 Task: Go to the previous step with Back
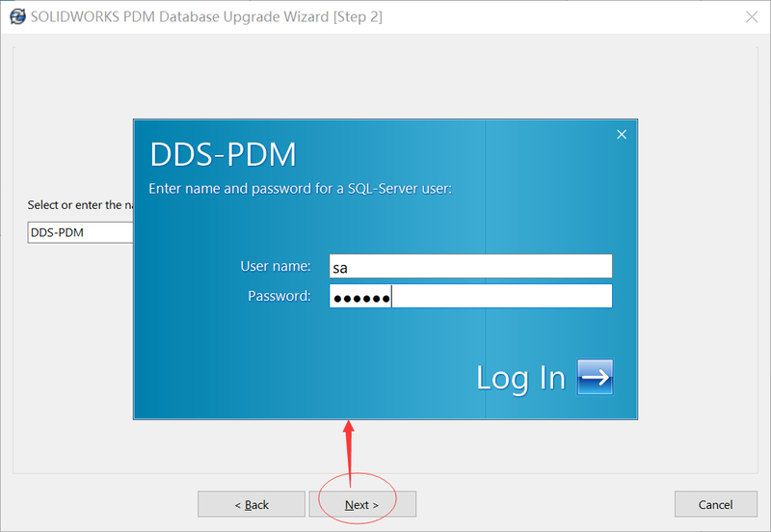[252, 504]
